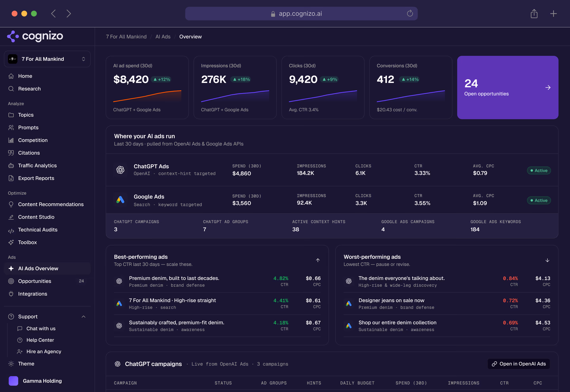The width and height of the screenshot is (570, 392).
Task: Open the Impressions (30d) card
Action: pos(235,88)
